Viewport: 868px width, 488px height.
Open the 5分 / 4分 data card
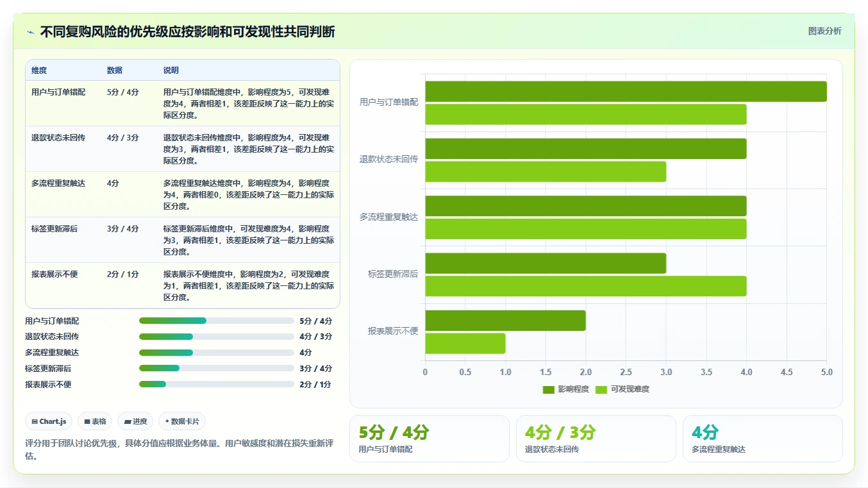coord(430,439)
